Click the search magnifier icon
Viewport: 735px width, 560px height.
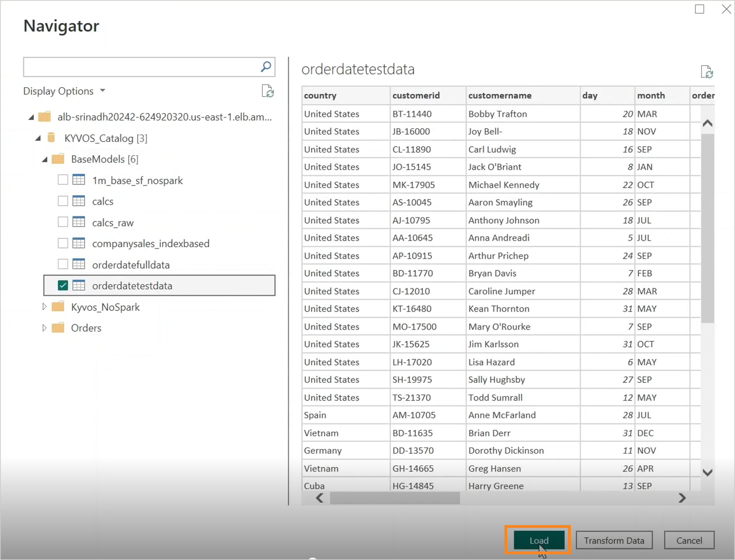point(266,67)
